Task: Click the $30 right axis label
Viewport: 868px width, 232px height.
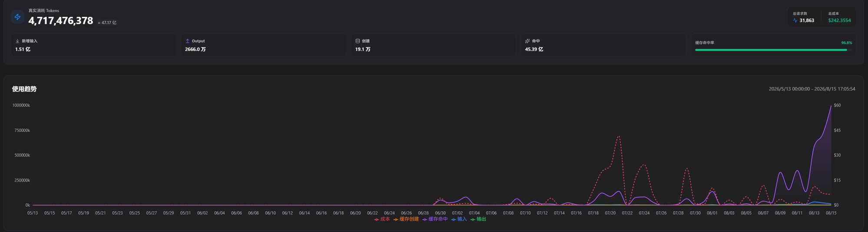Action: [x=837, y=155]
